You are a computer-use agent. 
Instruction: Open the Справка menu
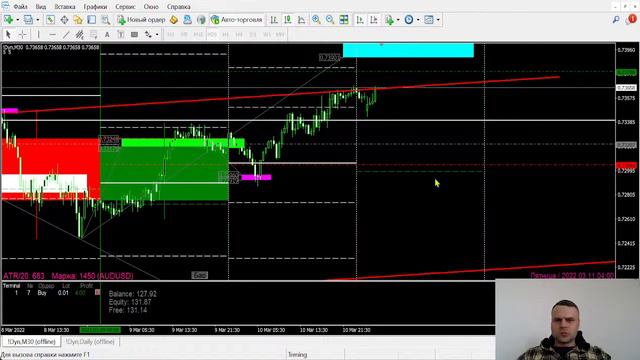click(x=179, y=7)
